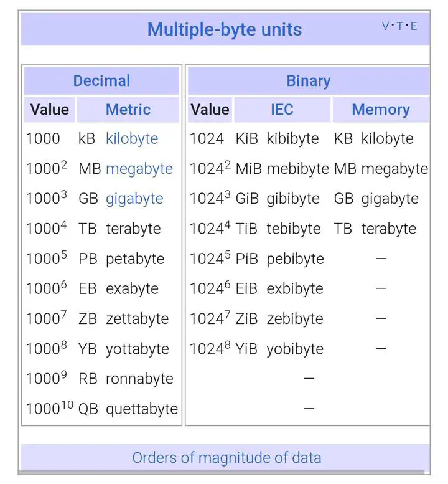Screen dimensions: 448x484
Task: Open the blue megabyte link under Metric
Action: pos(139,168)
